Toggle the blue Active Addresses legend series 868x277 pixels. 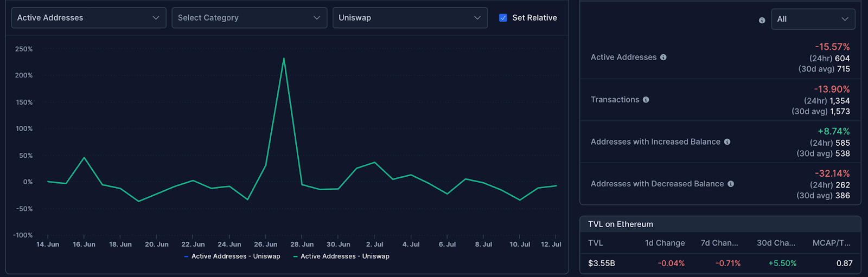click(232, 256)
